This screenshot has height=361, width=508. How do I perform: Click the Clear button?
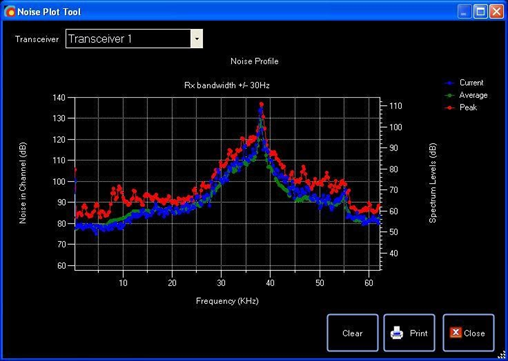tap(352, 333)
